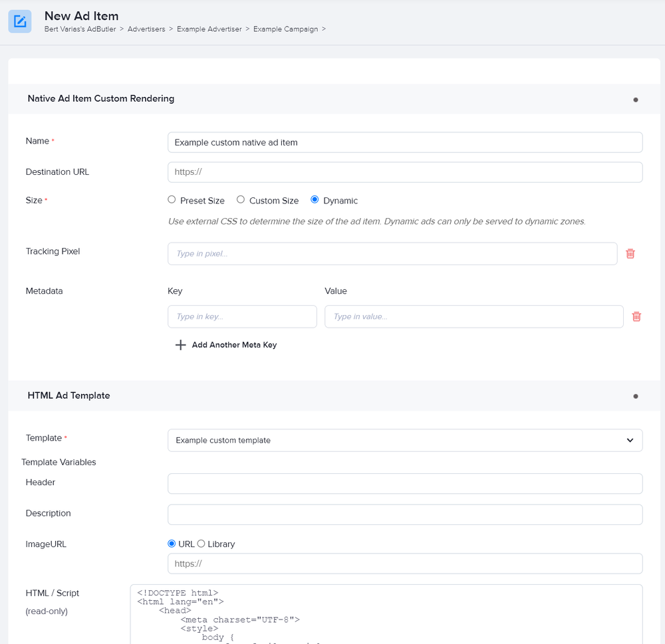Viewport: 665px width, 644px height.
Task: Switch ImageURL source to Library
Action: pyautogui.click(x=201, y=544)
